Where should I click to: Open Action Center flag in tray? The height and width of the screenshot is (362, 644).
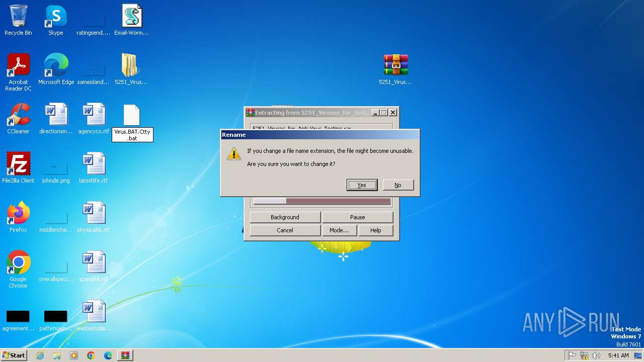572,355
